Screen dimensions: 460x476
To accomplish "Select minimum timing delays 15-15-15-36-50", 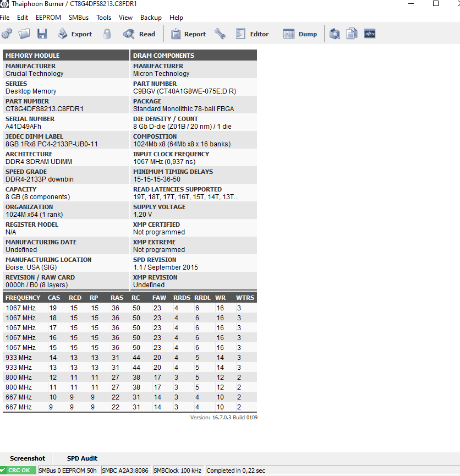I will pyautogui.click(x=157, y=179).
